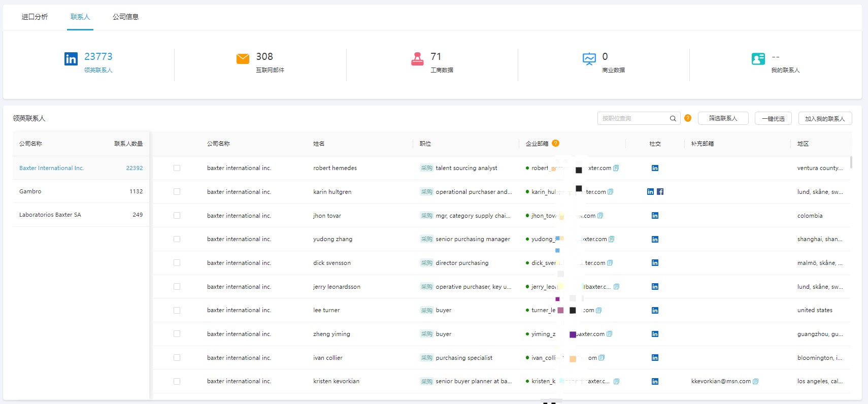Screen dimensions: 868x404
Task: Select checkbox for yudong zhang row
Action: pos(177,239)
